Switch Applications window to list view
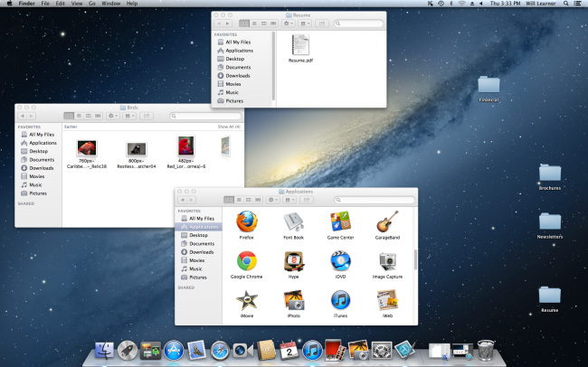Screen dimensions: 588x367 pyautogui.click(x=240, y=199)
